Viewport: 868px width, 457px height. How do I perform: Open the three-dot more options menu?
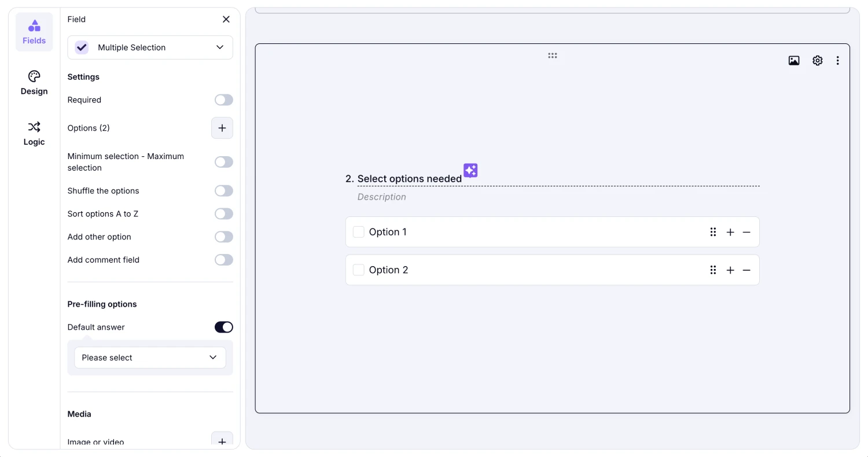tap(837, 61)
